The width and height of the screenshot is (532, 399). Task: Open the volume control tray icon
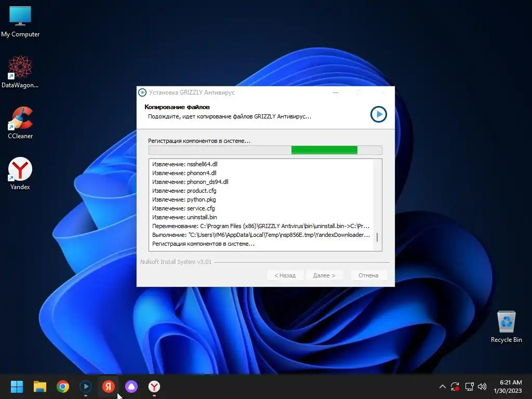click(x=482, y=387)
